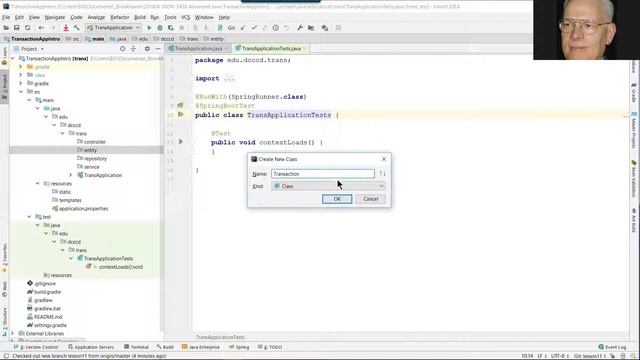
Task: Click Cancel in Create New Class dialog
Action: point(371,199)
